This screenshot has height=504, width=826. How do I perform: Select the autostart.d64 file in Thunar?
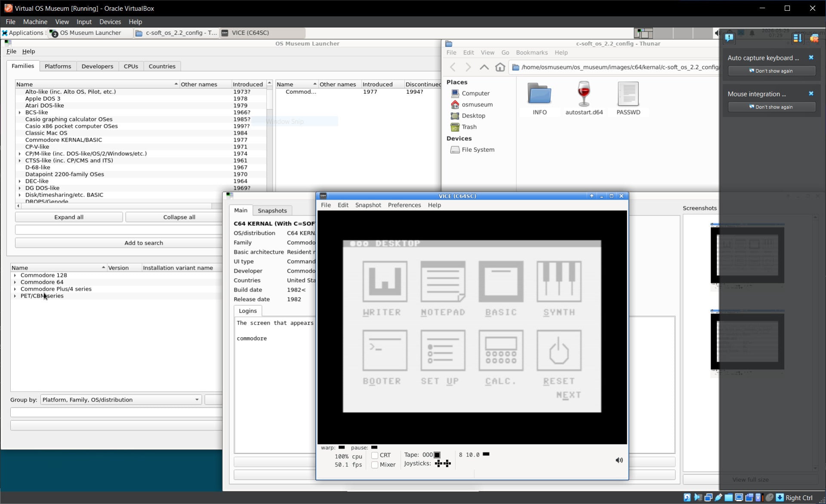[584, 98]
